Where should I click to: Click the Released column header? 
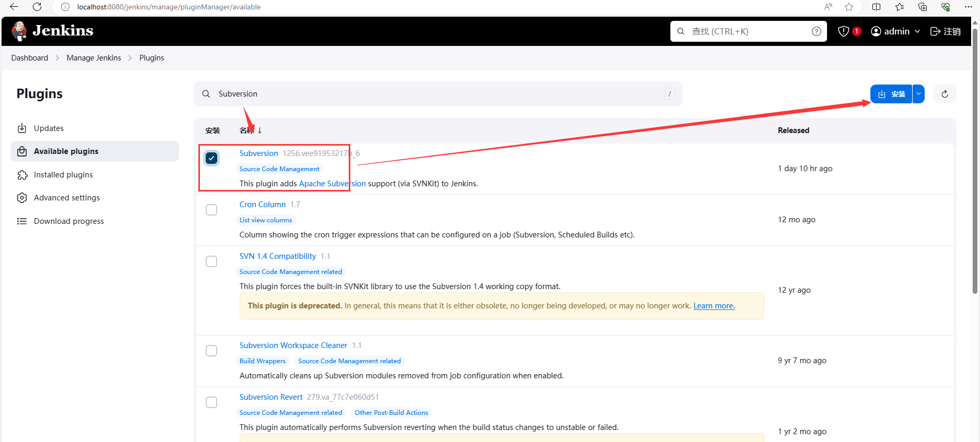(794, 130)
